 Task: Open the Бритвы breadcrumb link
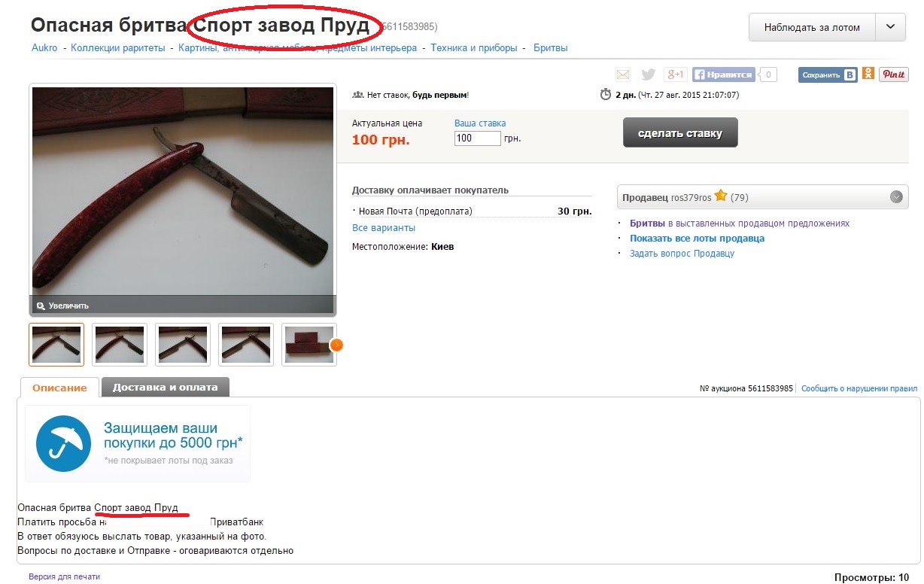point(550,48)
